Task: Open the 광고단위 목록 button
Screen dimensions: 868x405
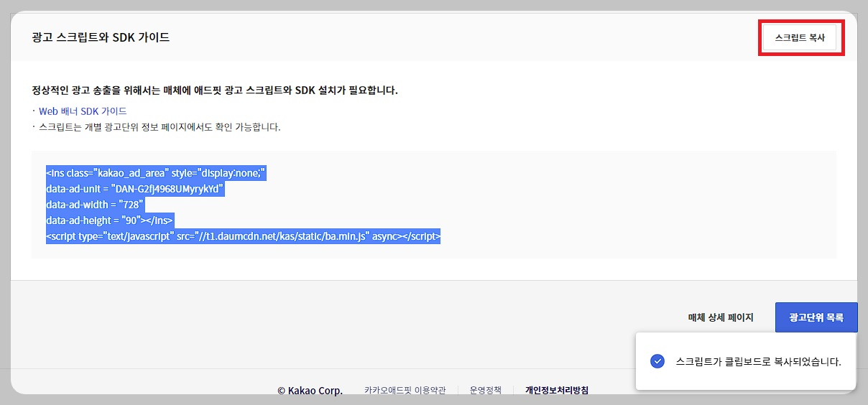Action: [816, 317]
